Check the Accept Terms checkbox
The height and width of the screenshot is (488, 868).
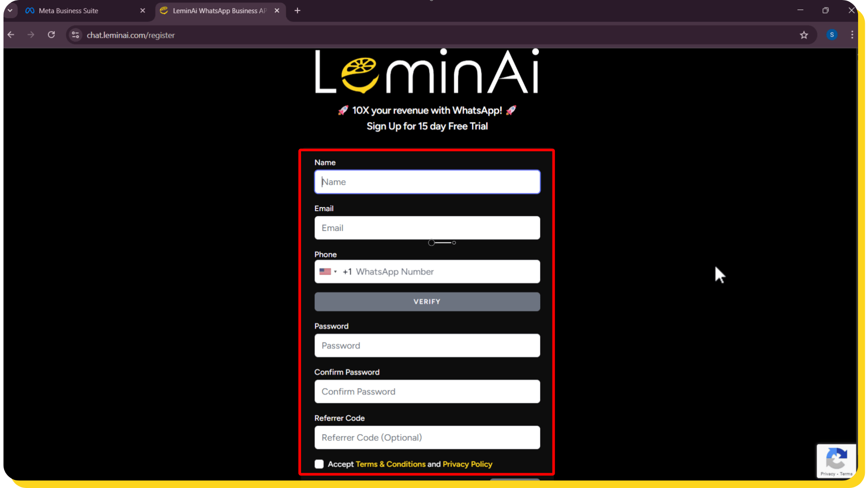(319, 464)
